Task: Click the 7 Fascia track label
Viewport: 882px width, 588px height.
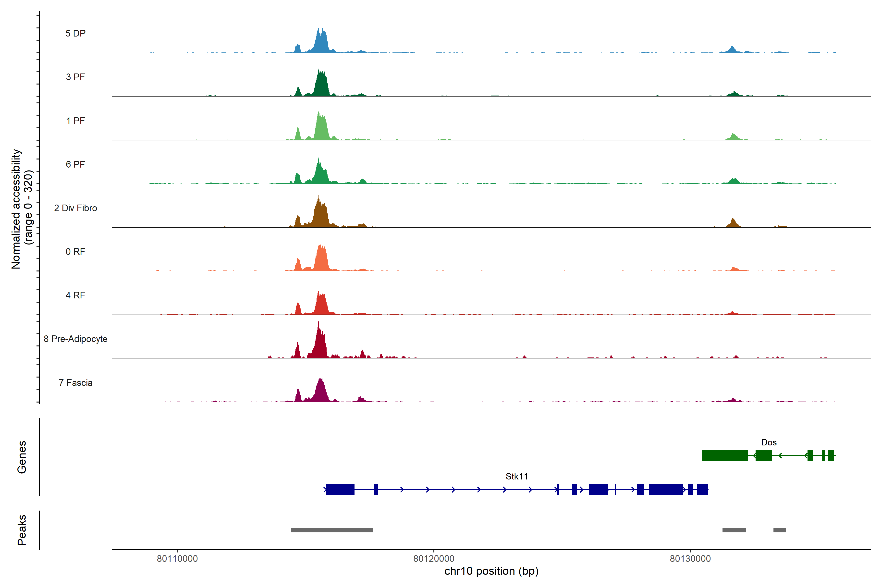Action: 75,382
